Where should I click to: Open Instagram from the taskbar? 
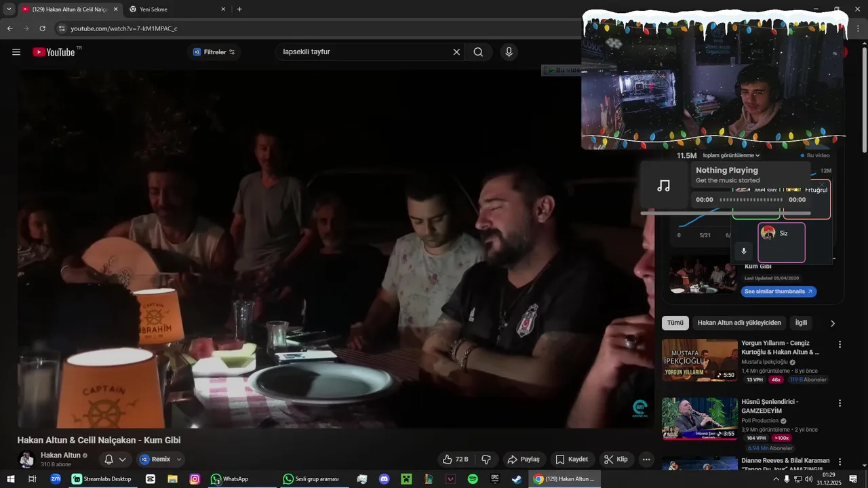click(195, 479)
